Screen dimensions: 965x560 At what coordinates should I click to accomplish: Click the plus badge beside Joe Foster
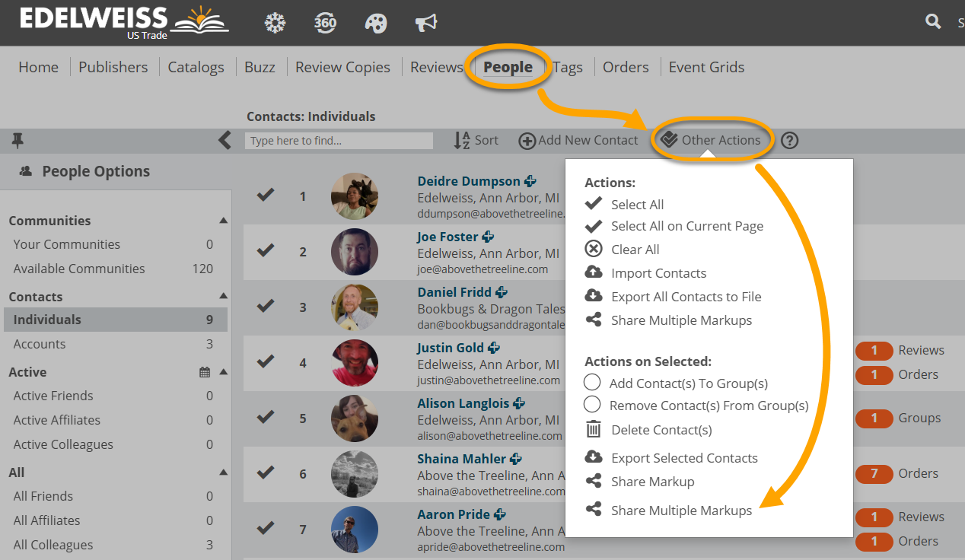point(488,237)
